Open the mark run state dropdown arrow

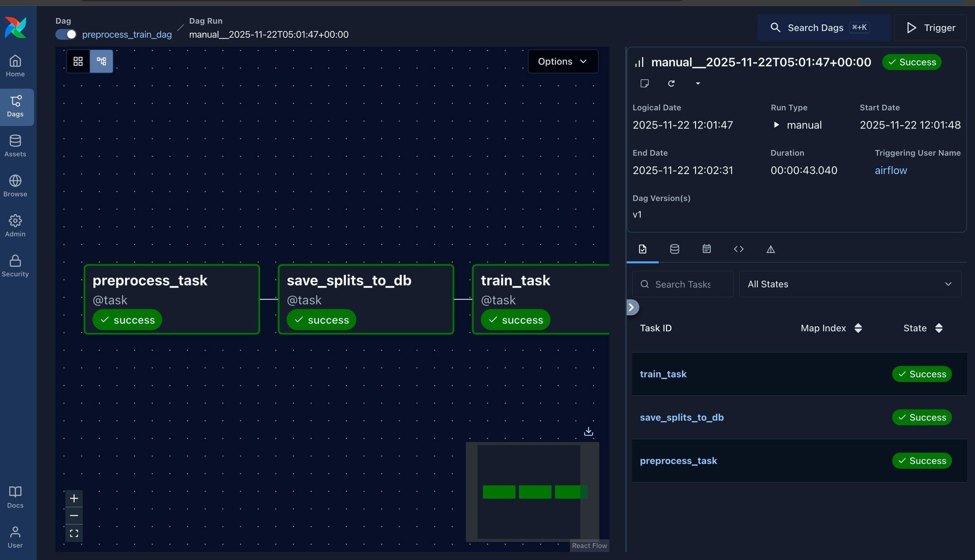pyautogui.click(x=698, y=83)
